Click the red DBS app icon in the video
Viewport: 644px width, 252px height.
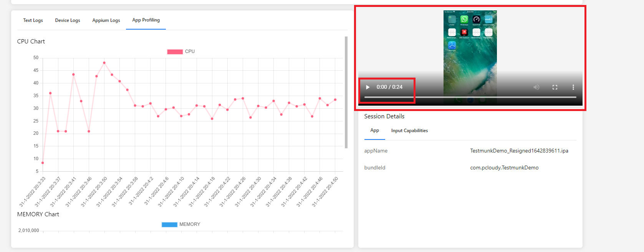coord(464,32)
